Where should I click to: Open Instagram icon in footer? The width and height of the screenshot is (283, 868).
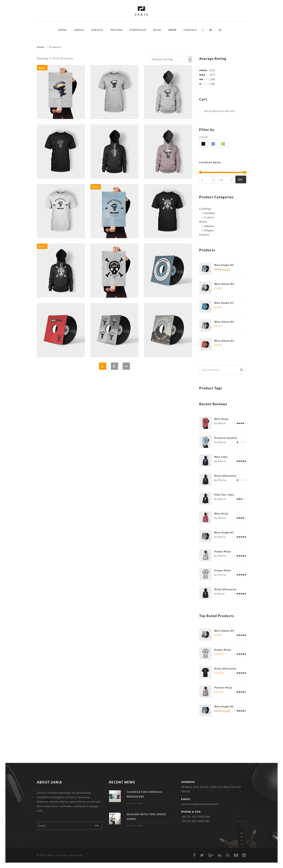(244, 855)
